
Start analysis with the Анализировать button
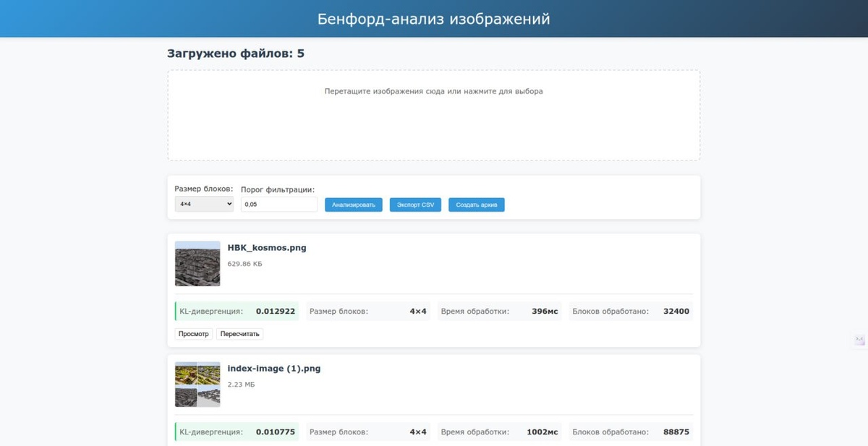point(353,205)
